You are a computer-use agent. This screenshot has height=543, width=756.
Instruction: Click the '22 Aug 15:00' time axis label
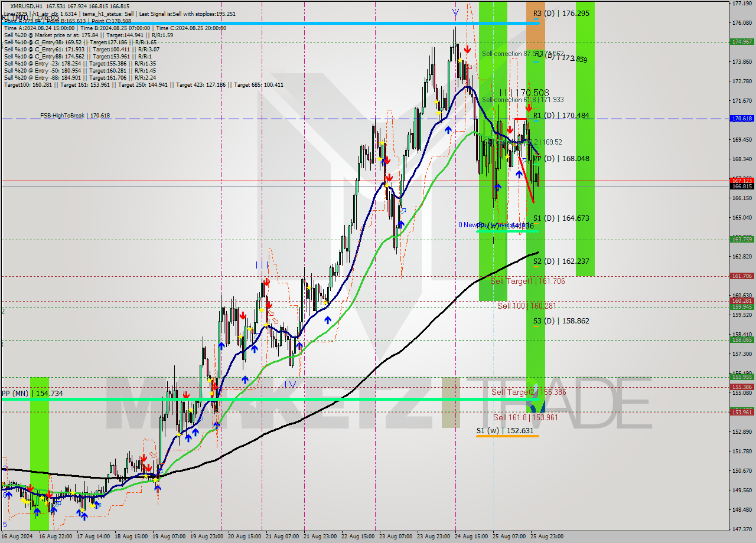(359, 537)
